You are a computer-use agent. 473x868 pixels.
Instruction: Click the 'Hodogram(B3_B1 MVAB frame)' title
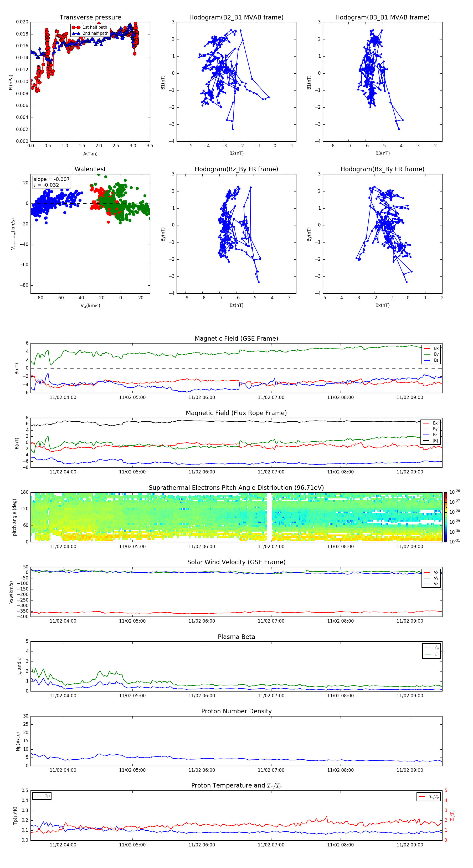tap(382, 17)
